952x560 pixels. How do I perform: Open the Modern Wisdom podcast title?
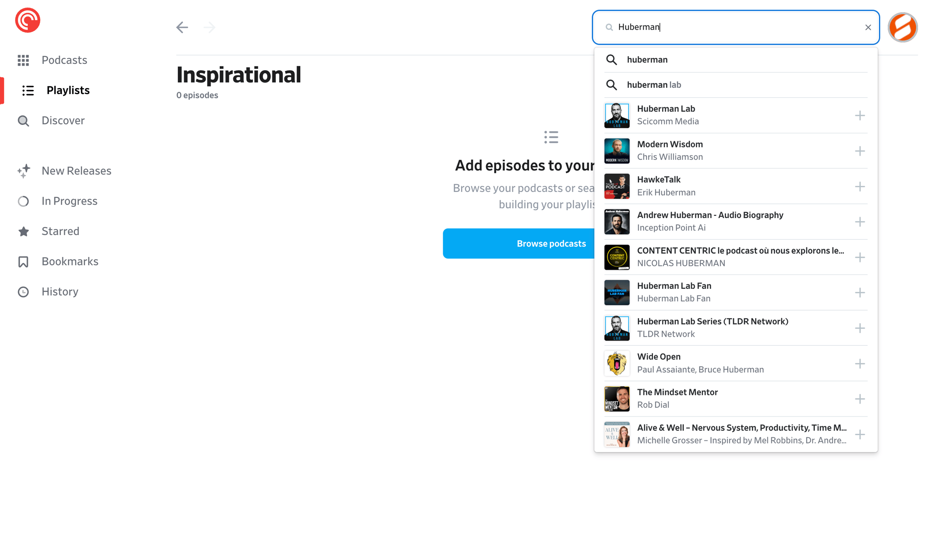click(670, 144)
